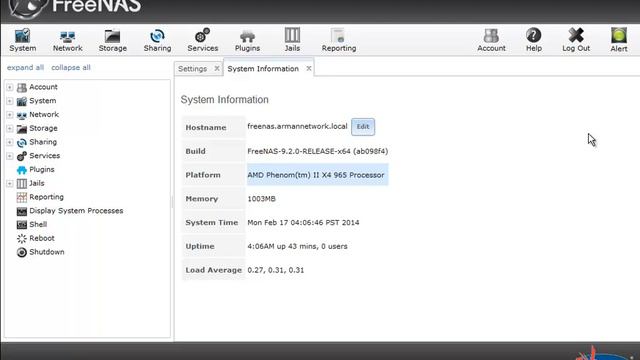Select Storage label in sidebar tree
640x360 pixels.
pyautogui.click(x=43, y=128)
